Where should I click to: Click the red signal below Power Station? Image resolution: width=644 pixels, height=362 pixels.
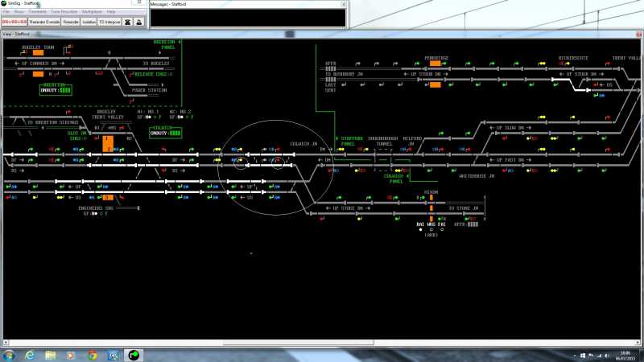(x=131, y=101)
